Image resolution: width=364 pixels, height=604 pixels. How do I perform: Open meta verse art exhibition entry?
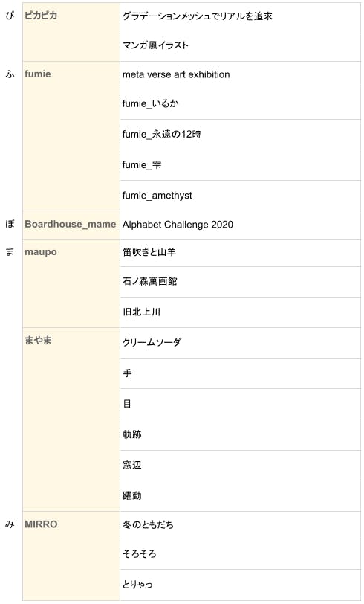176,74
